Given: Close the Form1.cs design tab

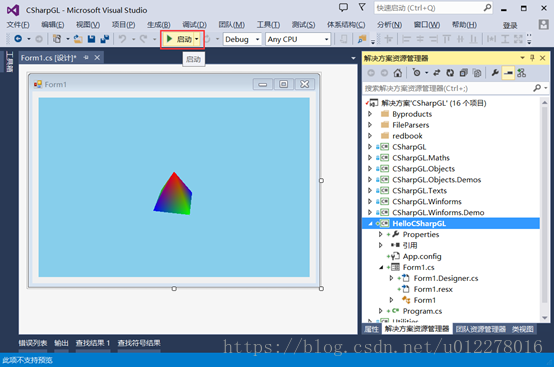Looking at the screenshot, I should click(x=97, y=58).
